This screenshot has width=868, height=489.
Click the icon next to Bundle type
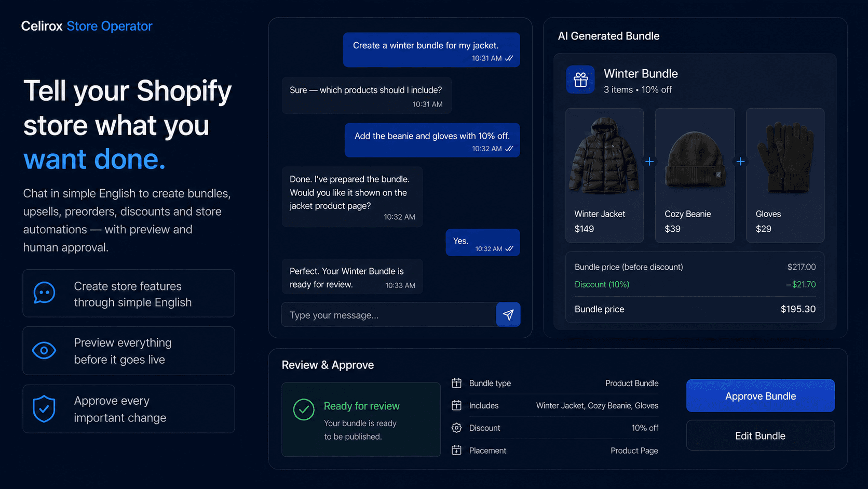456,383
